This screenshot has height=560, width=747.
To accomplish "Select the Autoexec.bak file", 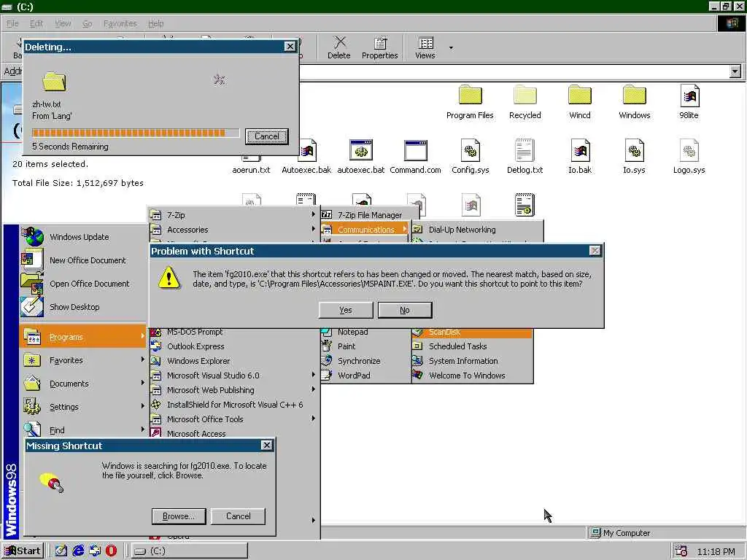I will (306, 157).
